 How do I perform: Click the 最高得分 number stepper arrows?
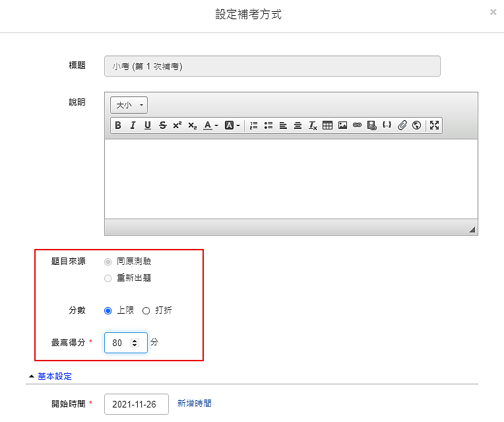coord(135,343)
